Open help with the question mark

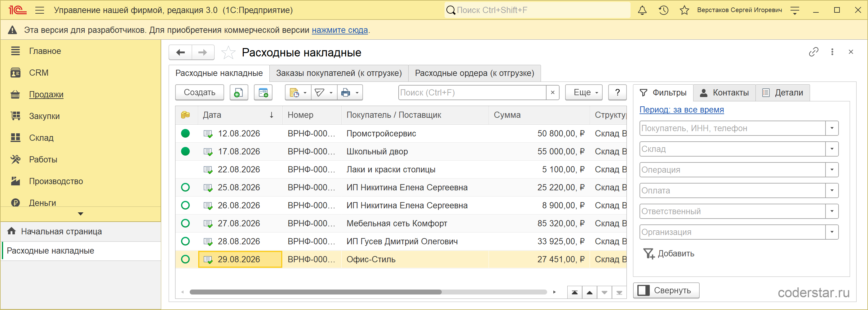[x=617, y=92]
